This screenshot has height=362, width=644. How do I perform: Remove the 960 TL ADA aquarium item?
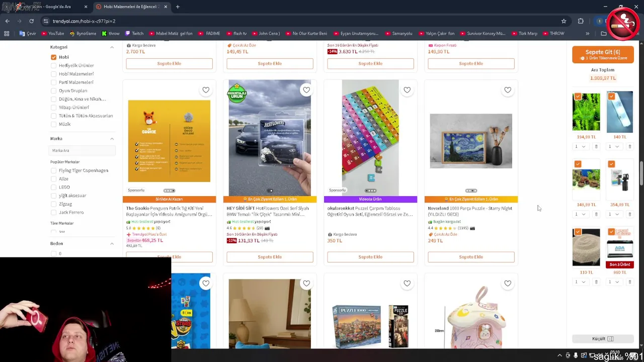coord(629,282)
